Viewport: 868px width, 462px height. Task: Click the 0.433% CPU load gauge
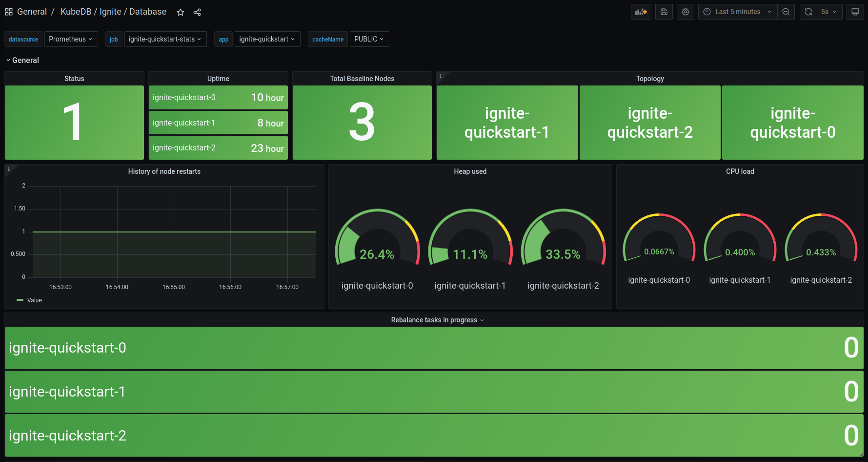[821, 238]
